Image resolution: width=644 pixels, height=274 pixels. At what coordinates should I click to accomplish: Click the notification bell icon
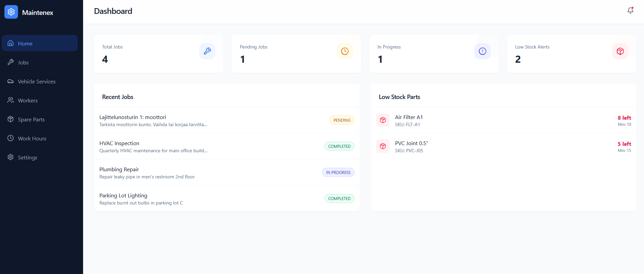pyautogui.click(x=630, y=11)
